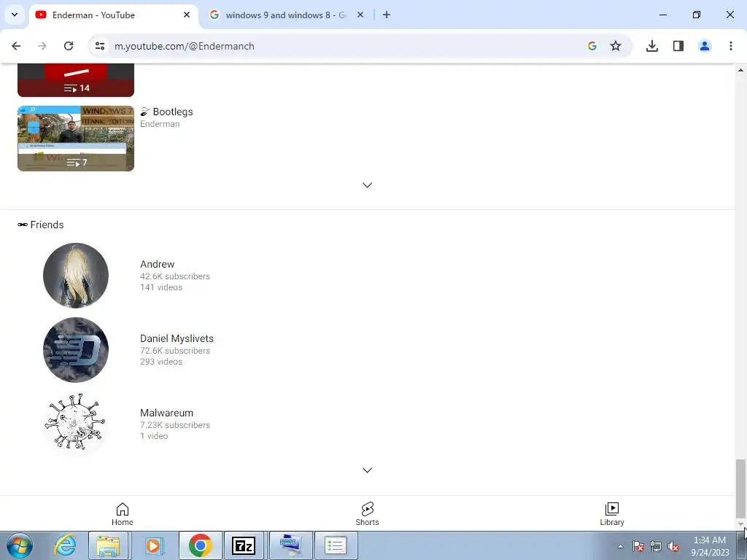
Task: Click the Google icon in address bar
Action: click(592, 46)
